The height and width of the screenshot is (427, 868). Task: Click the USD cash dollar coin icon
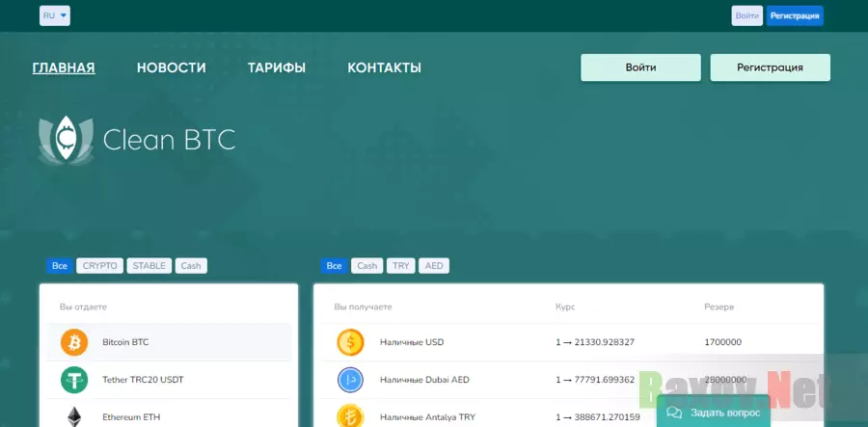[x=350, y=342]
